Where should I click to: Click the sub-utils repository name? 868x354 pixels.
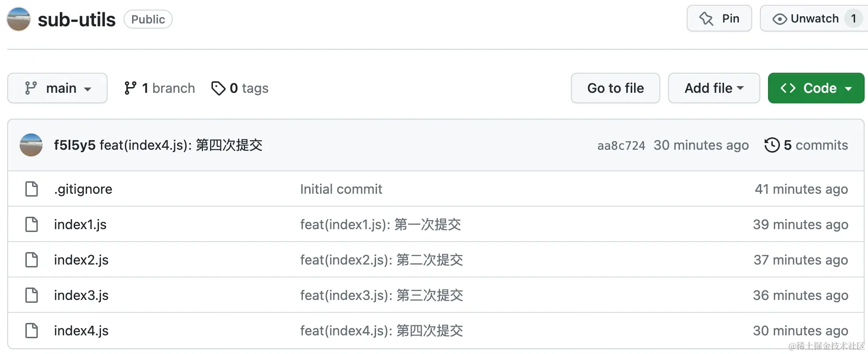pos(77,20)
